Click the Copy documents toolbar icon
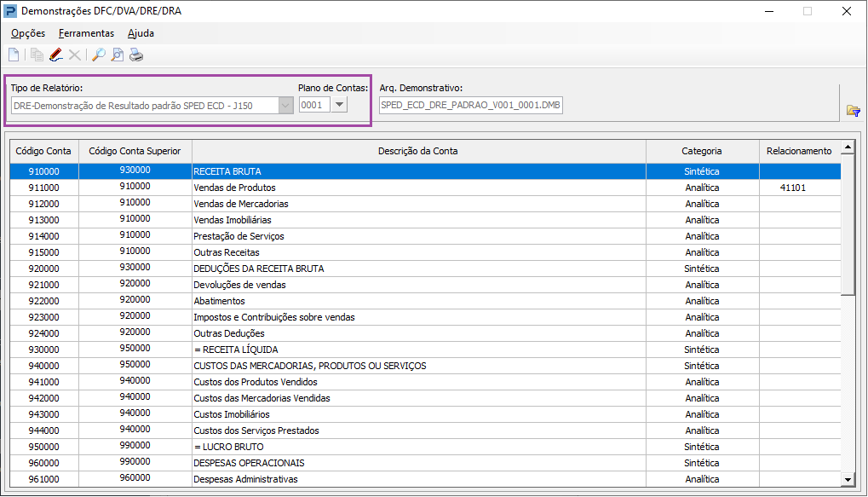This screenshot has height=497, width=868. point(37,55)
